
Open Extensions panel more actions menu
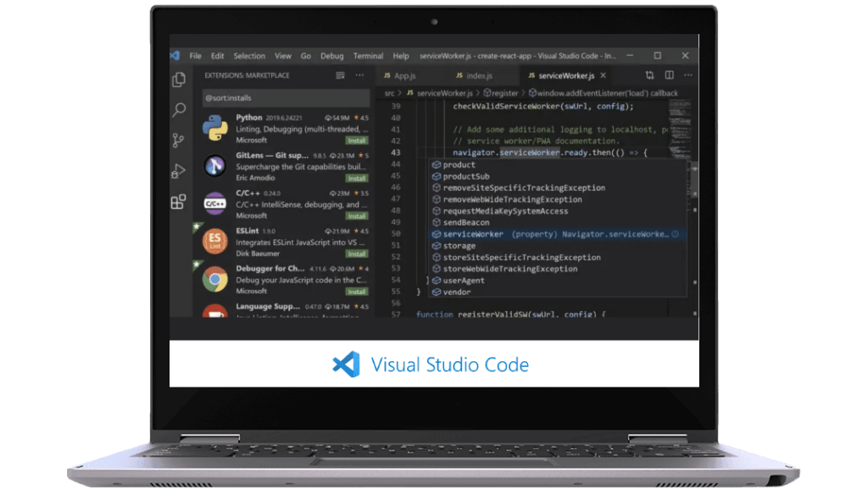click(x=359, y=75)
